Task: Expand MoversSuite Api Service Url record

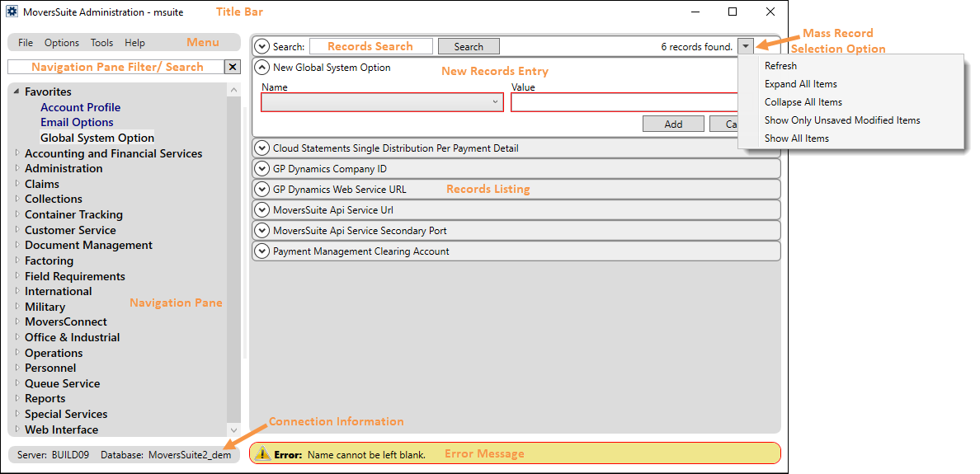Action: (261, 210)
